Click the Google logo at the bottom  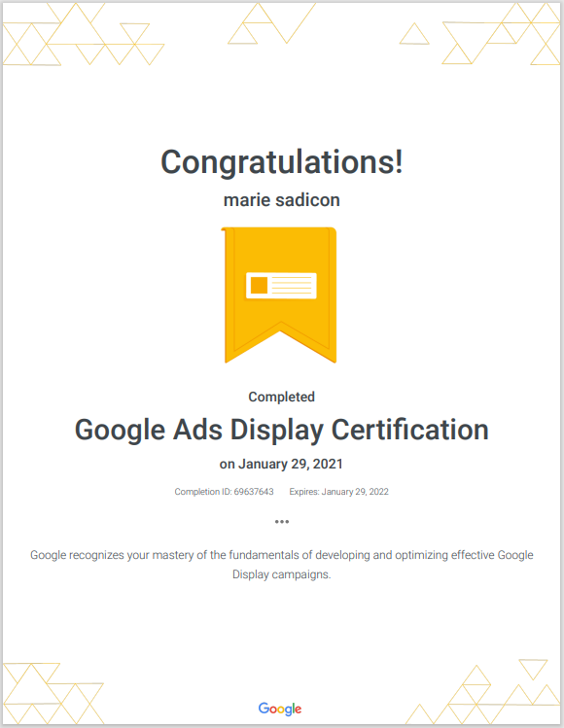tap(280, 709)
